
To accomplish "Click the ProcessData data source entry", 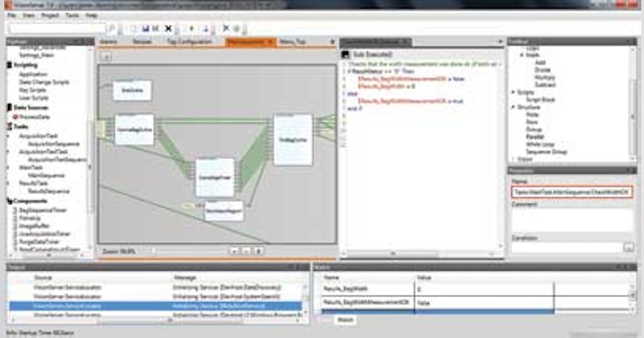I will coord(33,117).
